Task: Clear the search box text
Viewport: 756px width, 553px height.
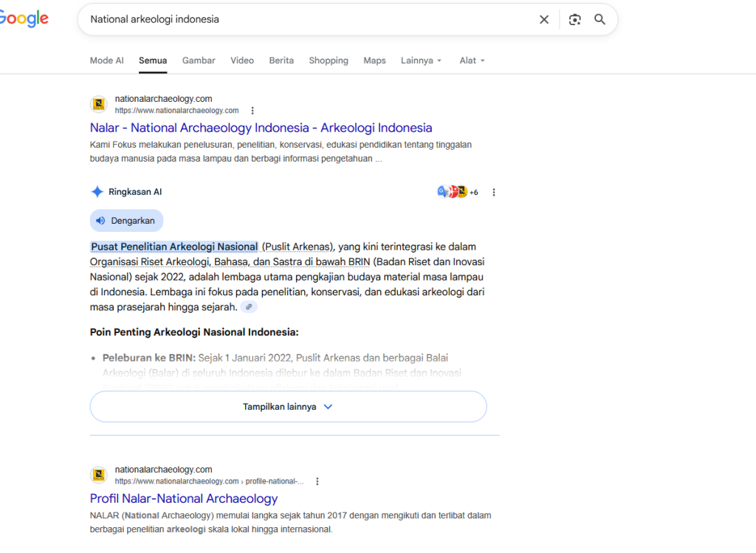Action: (x=544, y=20)
